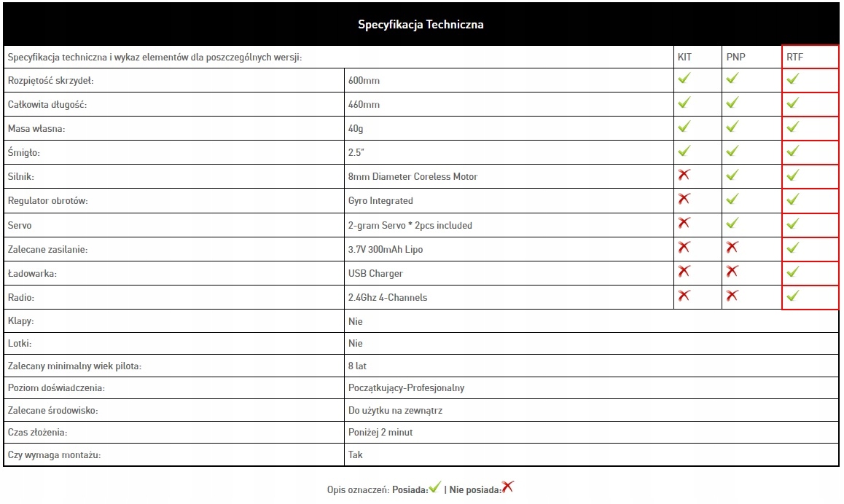The height and width of the screenshot is (504, 844).
Task: Click the Poniżej 2 minut assembly time value
Action: pos(380,433)
